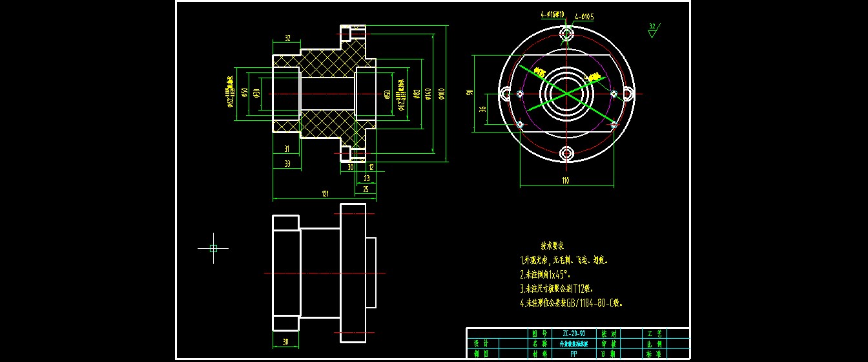Select the 设计 label in title block

point(481,344)
